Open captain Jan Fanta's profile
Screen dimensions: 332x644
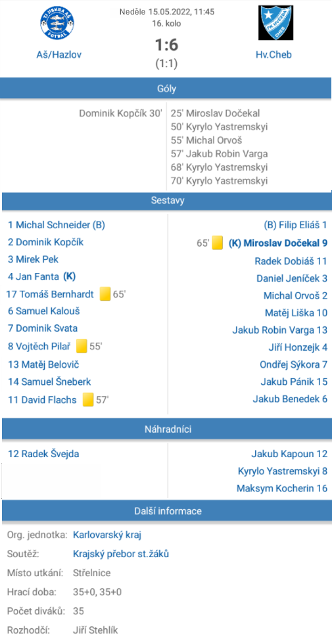click(x=42, y=277)
